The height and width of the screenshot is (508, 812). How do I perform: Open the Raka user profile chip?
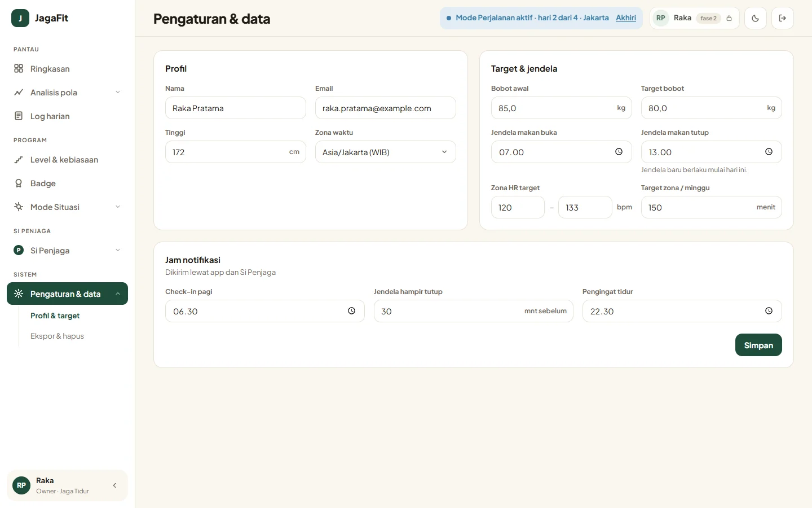pyautogui.click(x=694, y=18)
